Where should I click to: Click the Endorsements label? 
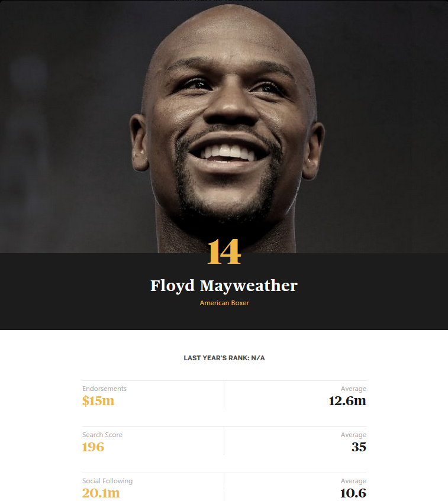point(104,389)
